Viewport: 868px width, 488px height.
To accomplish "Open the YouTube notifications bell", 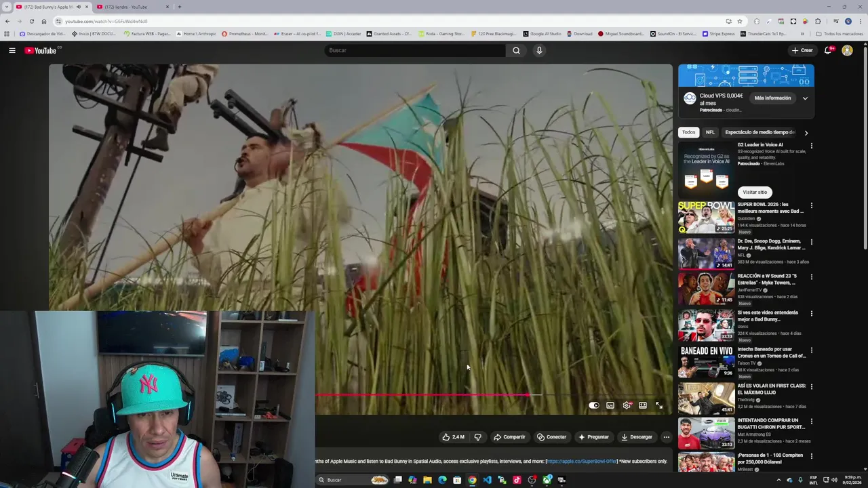I will click(828, 50).
